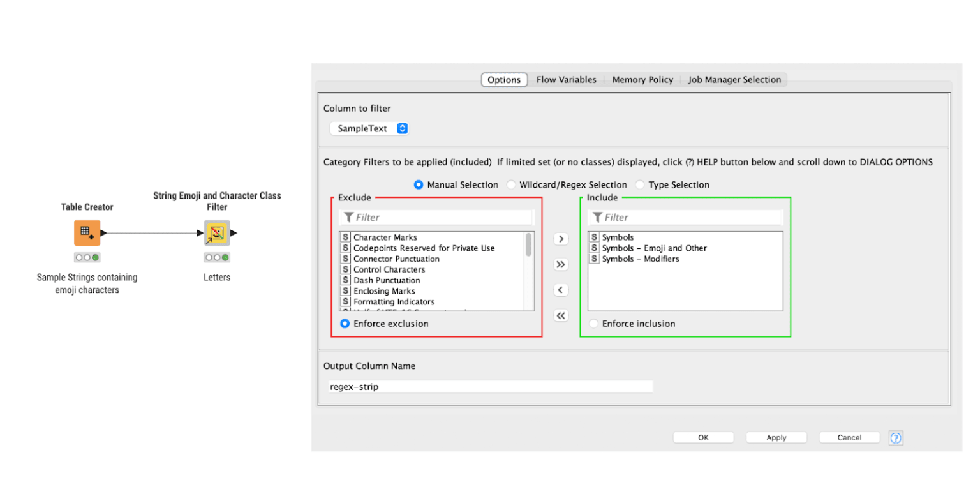Switch to the Flow Variables tab
Screen dimensions: 980x480
(x=567, y=80)
